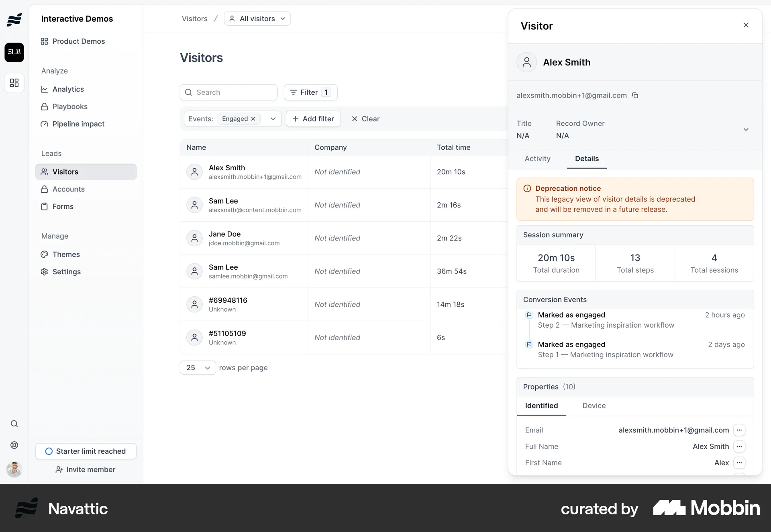Open the Events filter dropdown arrow
This screenshot has height=532, width=771.
(x=273, y=119)
